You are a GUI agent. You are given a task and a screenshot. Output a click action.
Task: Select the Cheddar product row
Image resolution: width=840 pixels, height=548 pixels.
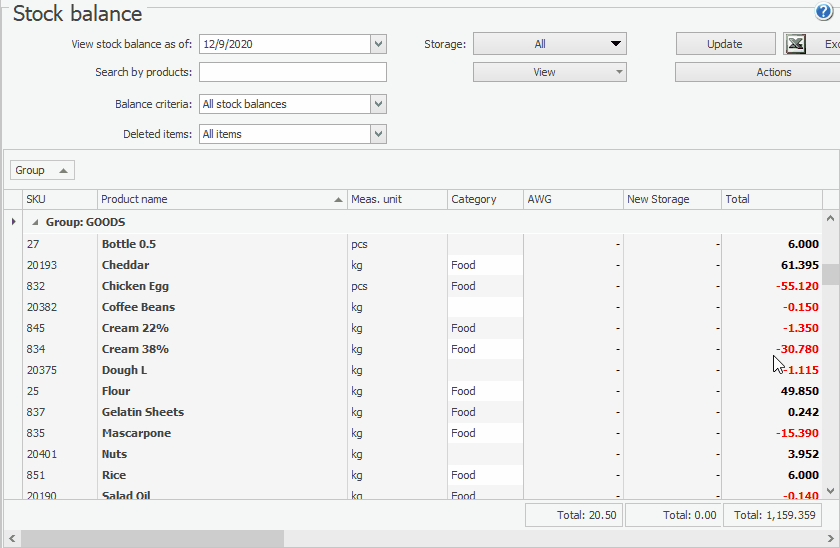click(x=126, y=265)
